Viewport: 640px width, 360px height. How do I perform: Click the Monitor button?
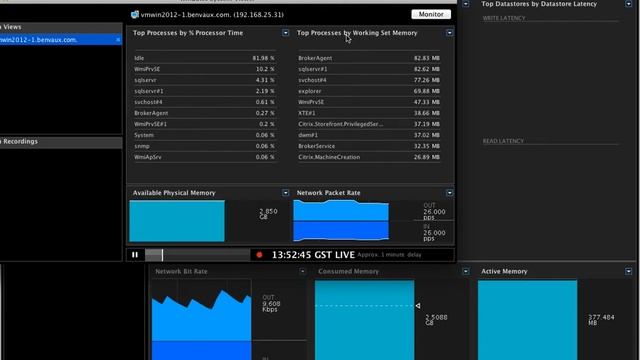(431, 14)
